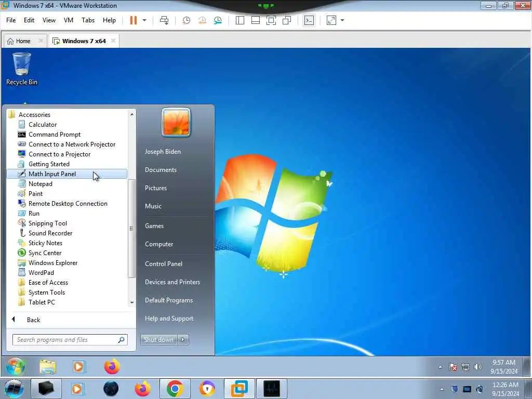Open Devices and Printers
The width and height of the screenshot is (532, 399).
pyautogui.click(x=172, y=282)
